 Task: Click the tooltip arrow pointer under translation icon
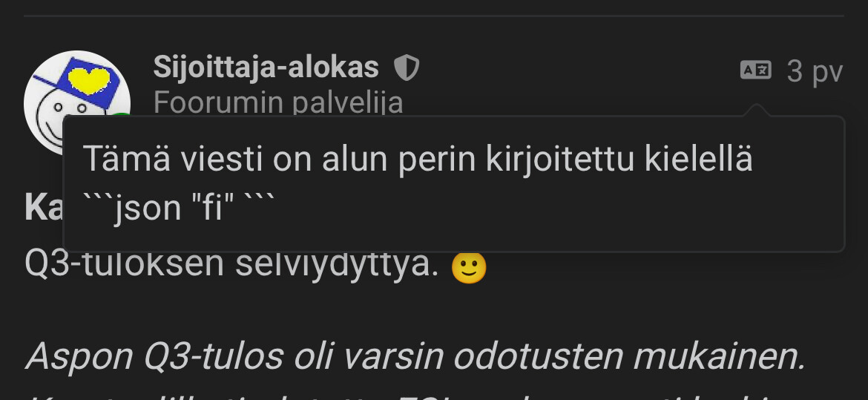coord(756,110)
